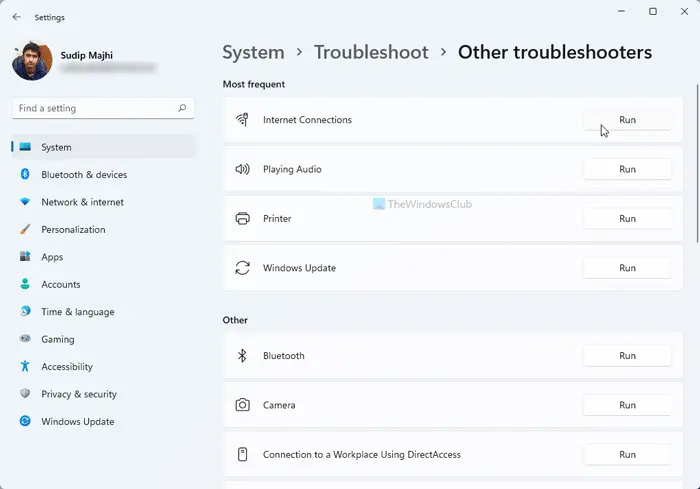The image size is (700, 489).
Task: Click the Internet Connections troubleshooter icon
Action: [x=242, y=120]
